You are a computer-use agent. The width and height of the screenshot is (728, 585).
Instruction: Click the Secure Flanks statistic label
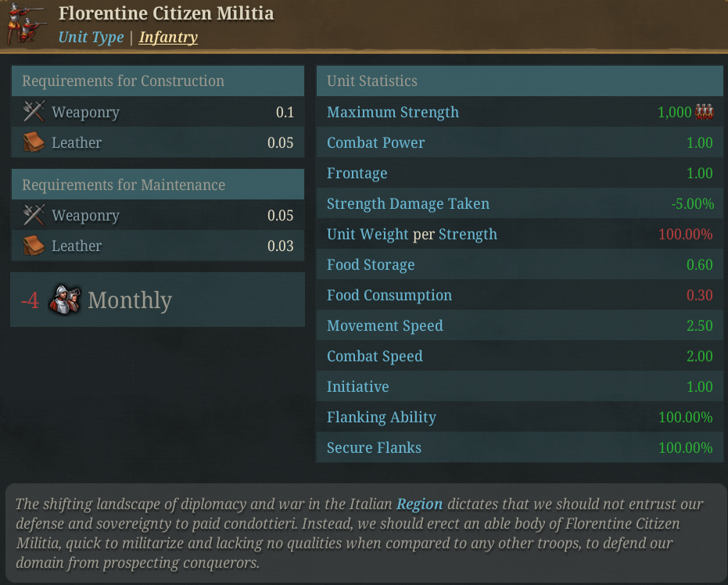pyautogui.click(x=374, y=447)
